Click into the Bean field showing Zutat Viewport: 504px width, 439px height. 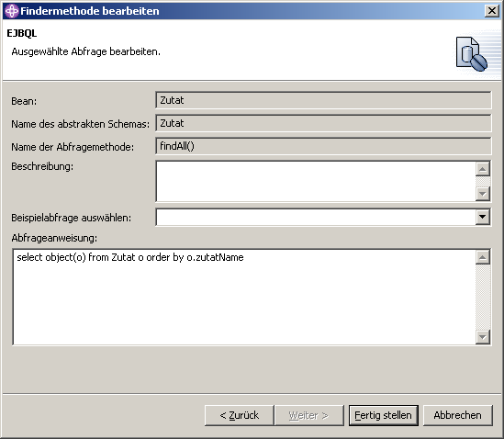pyautogui.click(x=323, y=100)
